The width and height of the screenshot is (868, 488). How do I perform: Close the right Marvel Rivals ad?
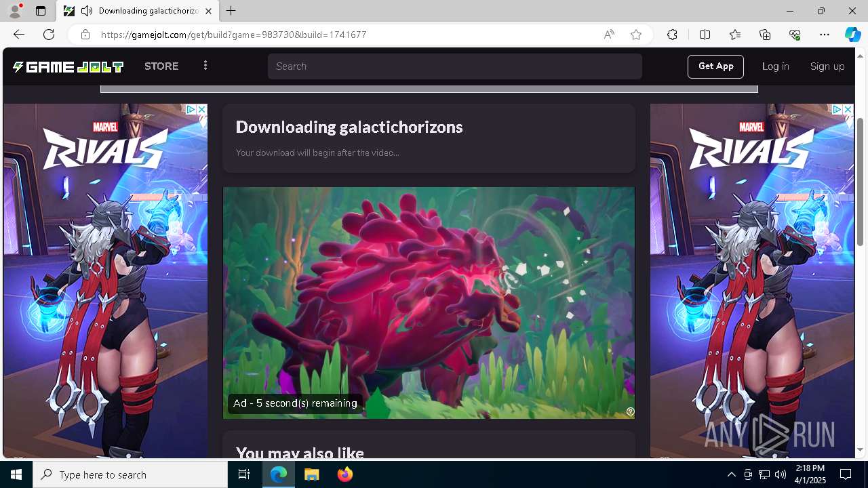848,109
